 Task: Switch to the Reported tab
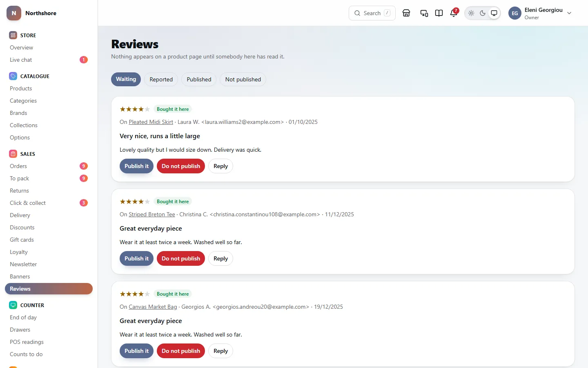[x=161, y=79]
